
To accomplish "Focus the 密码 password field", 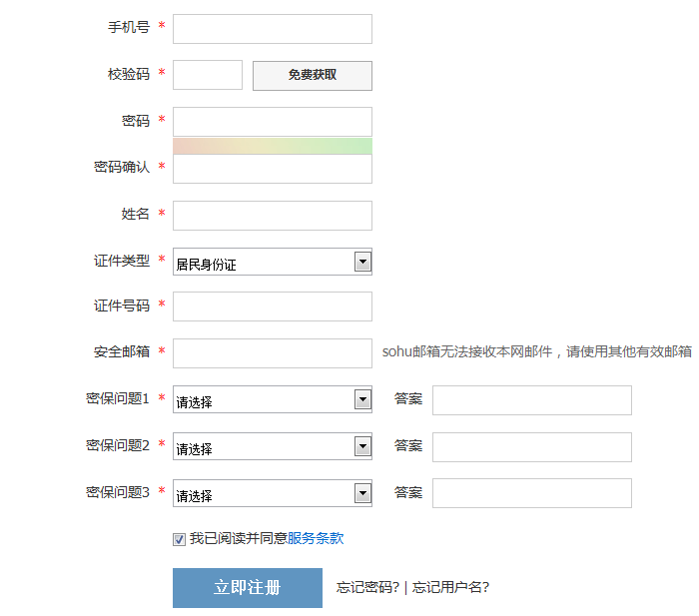I will (272, 122).
